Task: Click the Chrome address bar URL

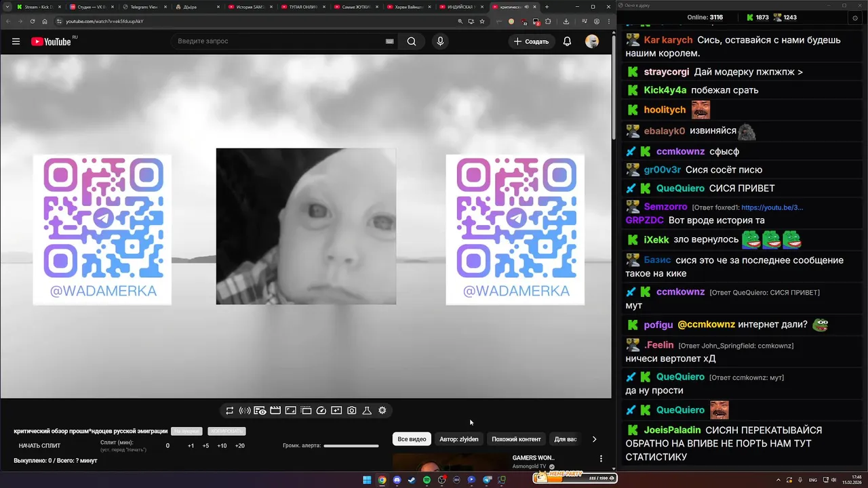Action: pos(104,21)
